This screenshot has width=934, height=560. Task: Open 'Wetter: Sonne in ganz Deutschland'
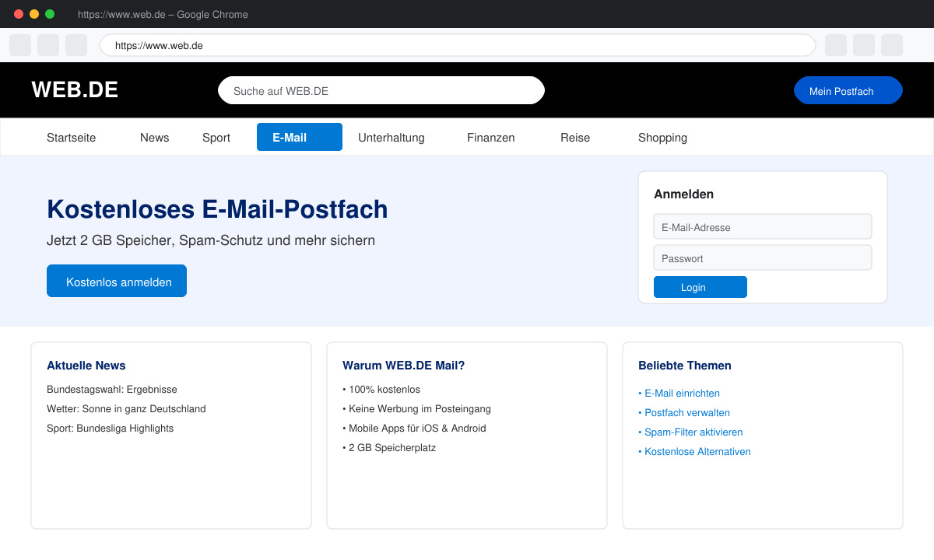(126, 408)
